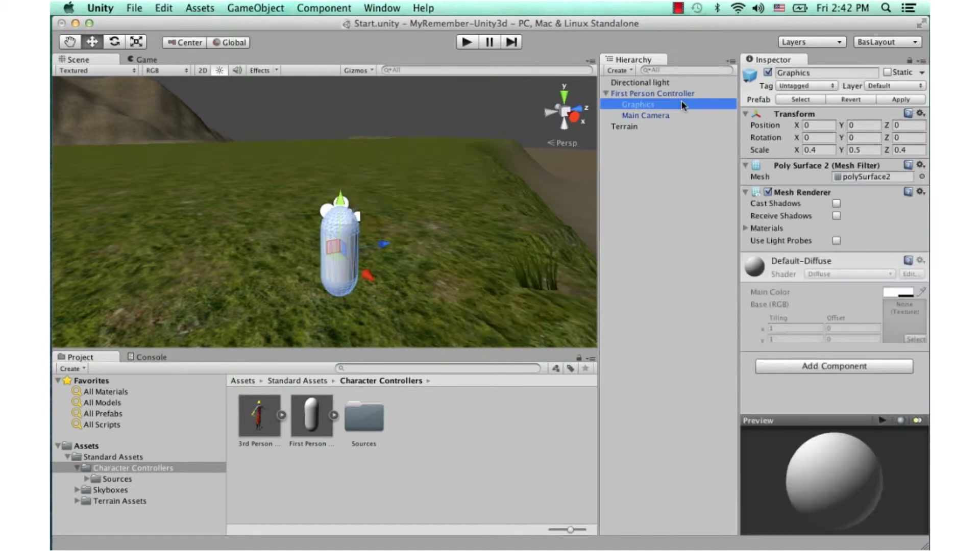Click the Step frame button

point(511,42)
